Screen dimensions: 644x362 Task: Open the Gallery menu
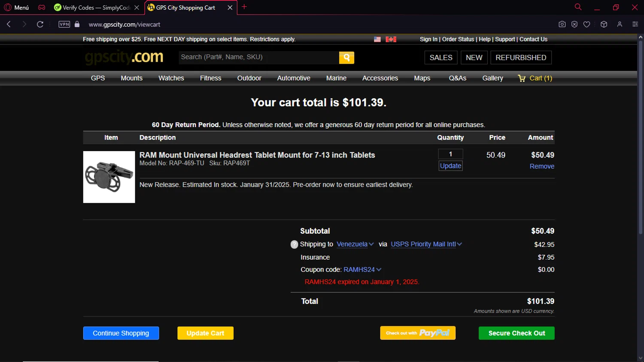492,78
